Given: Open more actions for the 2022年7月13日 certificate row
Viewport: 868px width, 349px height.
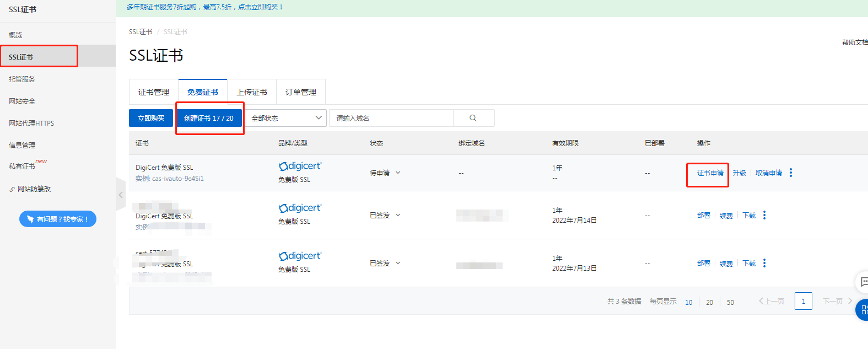Looking at the screenshot, I should pyautogui.click(x=764, y=263).
